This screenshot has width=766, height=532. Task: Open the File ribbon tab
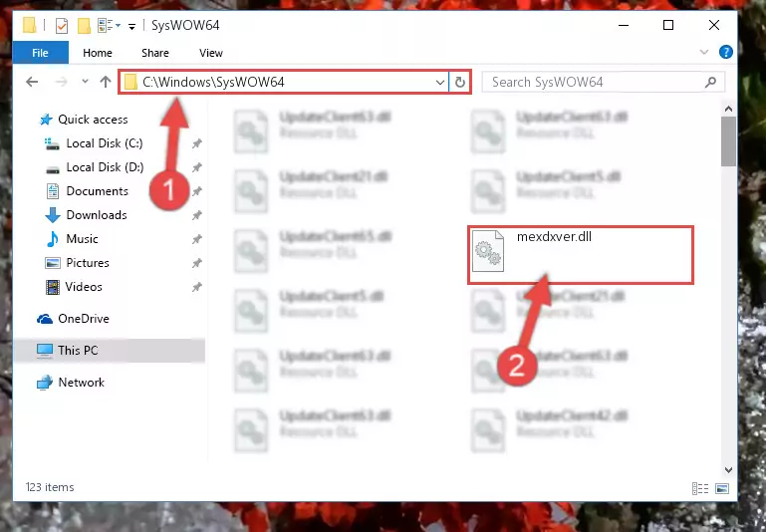(x=40, y=53)
